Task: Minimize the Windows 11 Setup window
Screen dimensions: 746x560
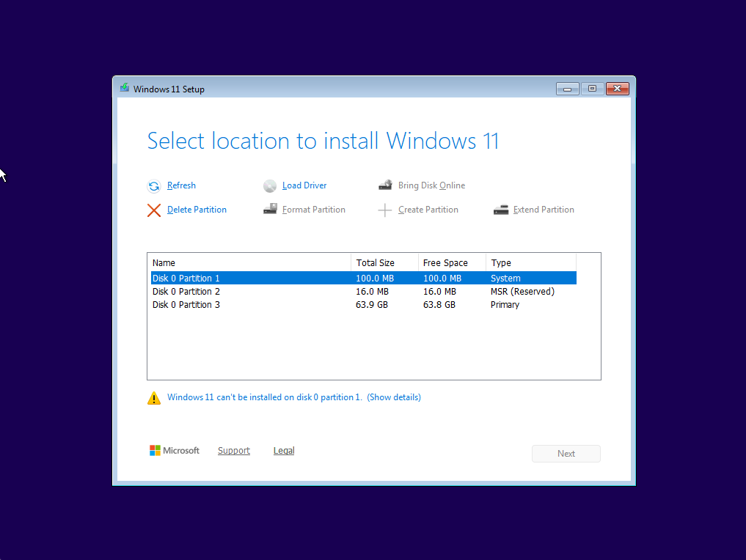Action: (x=568, y=89)
